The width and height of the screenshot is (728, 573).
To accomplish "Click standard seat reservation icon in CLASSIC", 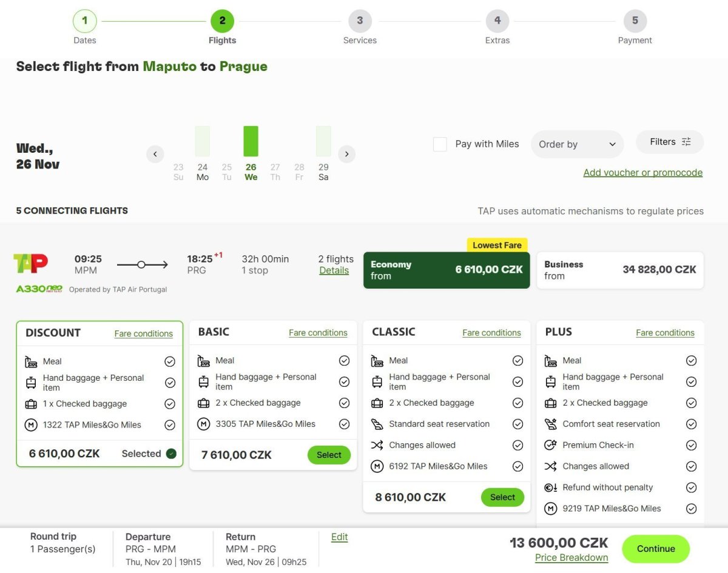I will (x=377, y=424).
